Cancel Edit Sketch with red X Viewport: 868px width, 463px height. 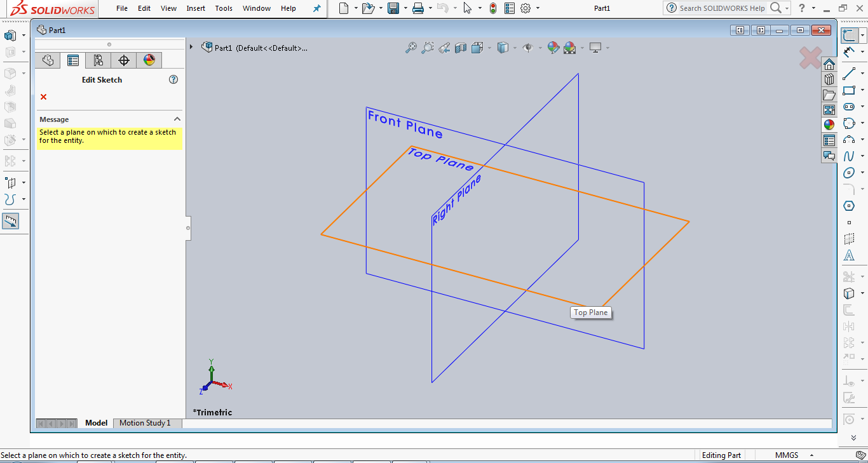click(43, 97)
